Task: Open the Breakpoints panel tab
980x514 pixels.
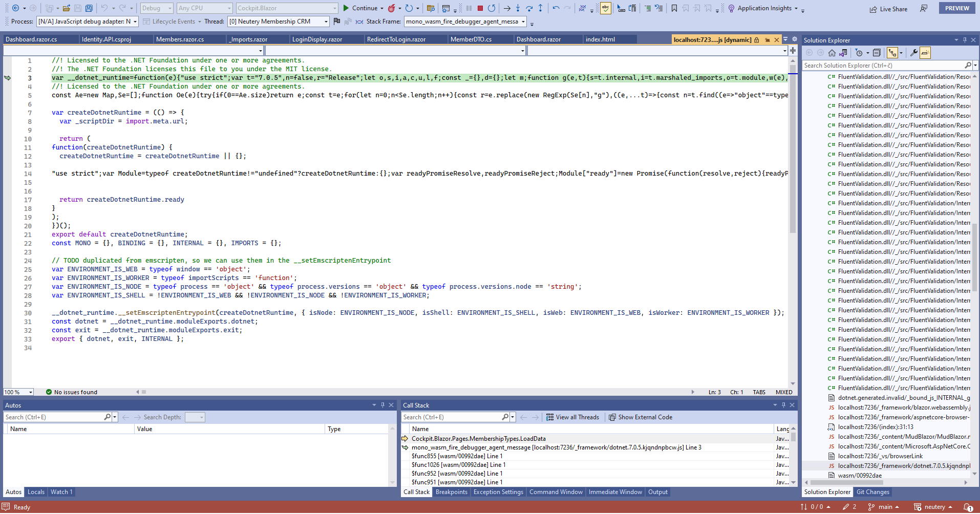Action: [451, 492]
